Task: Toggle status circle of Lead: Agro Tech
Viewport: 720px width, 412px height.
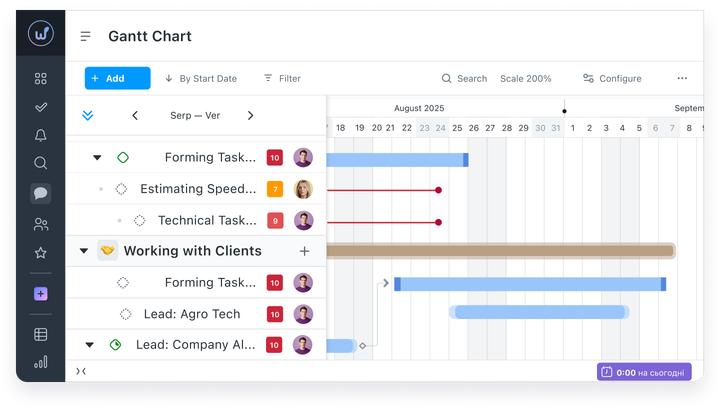Action: coord(125,314)
